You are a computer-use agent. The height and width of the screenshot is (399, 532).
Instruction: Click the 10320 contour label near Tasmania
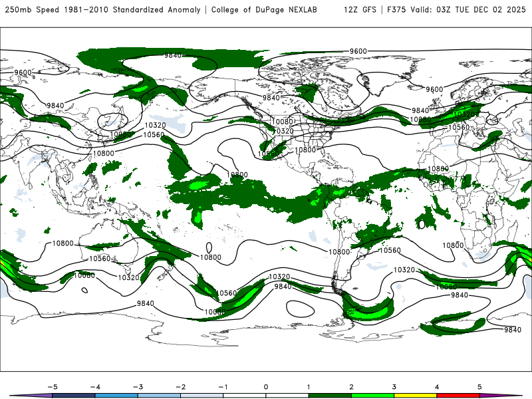[x=128, y=277]
